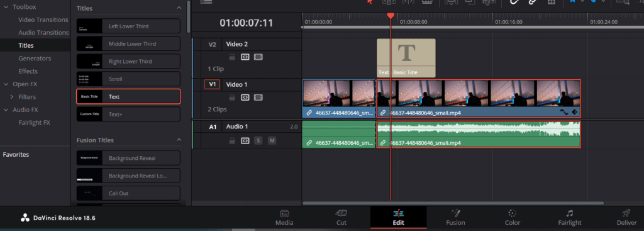Image resolution: width=644 pixels, height=231 pixels.
Task: Click the Audio 1 track name
Action: point(237,127)
